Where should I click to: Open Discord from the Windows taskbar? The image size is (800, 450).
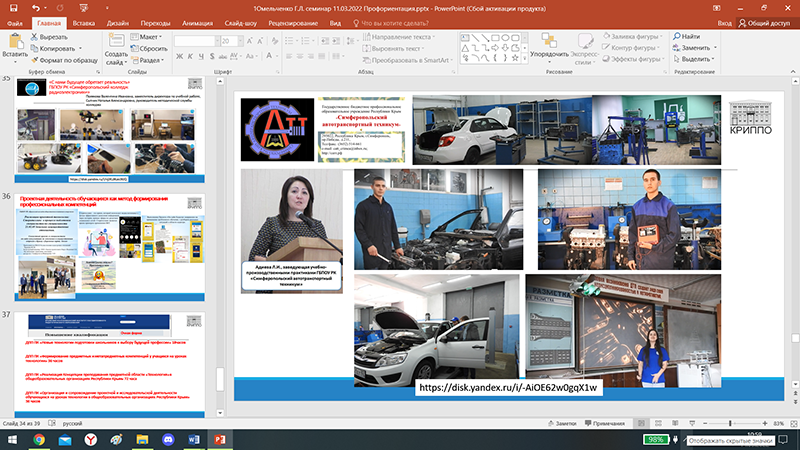click(x=168, y=439)
